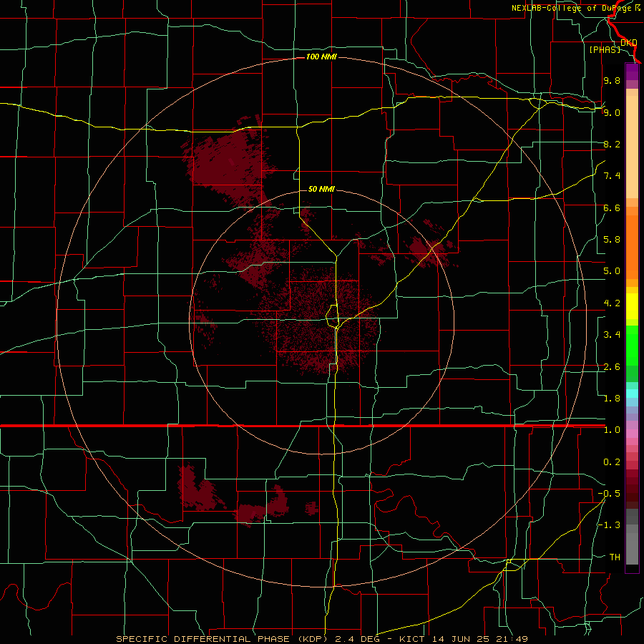Click the TH threshold label on the scale
Image resolution: width=644 pixels, height=644 pixels.
pos(615,557)
